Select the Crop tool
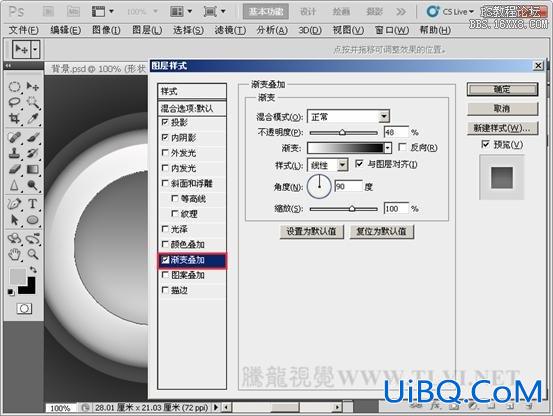The width and height of the screenshot is (553, 416). point(14,118)
